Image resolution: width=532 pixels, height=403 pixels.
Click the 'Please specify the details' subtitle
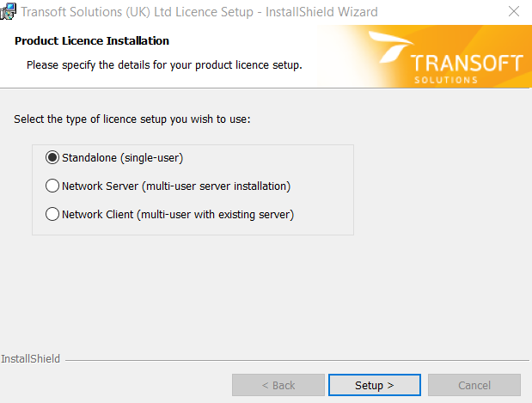coord(164,64)
